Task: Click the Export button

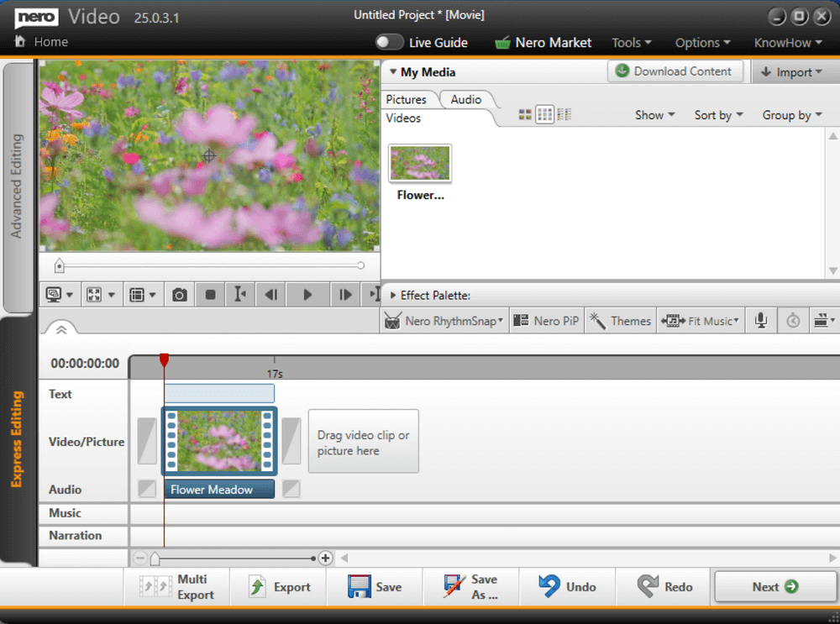Action: pos(280,587)
